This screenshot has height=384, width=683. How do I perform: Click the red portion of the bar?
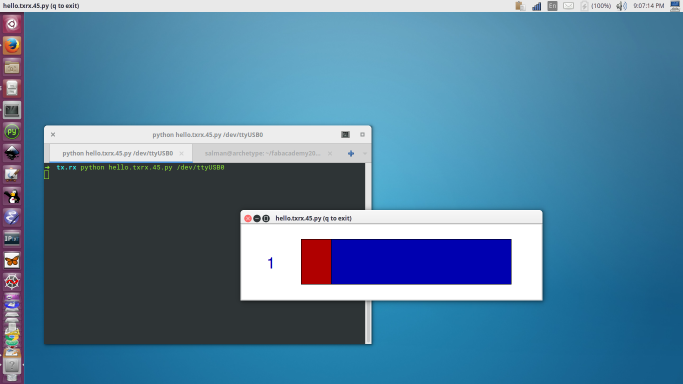316,262
